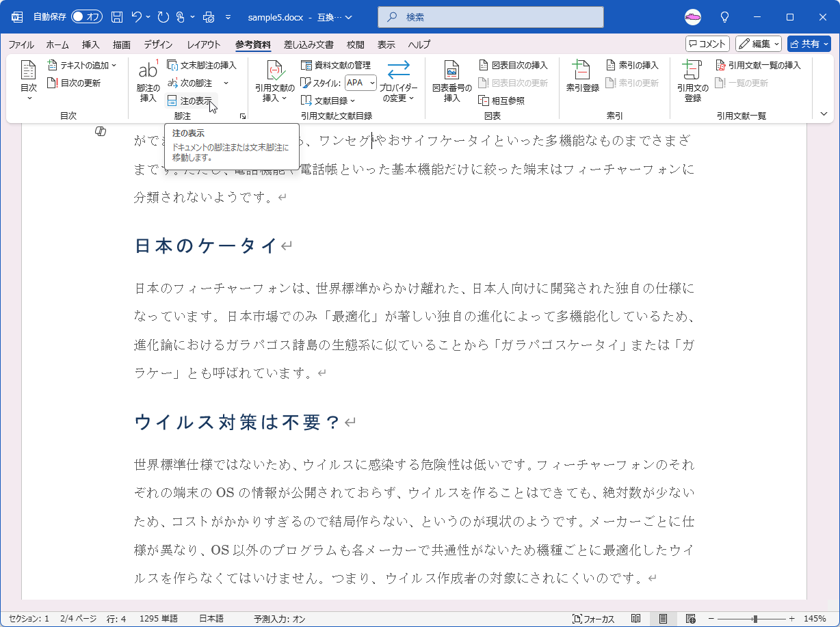Open the 校閲 ribbon tab
The image size is (840, 627).
355,44
